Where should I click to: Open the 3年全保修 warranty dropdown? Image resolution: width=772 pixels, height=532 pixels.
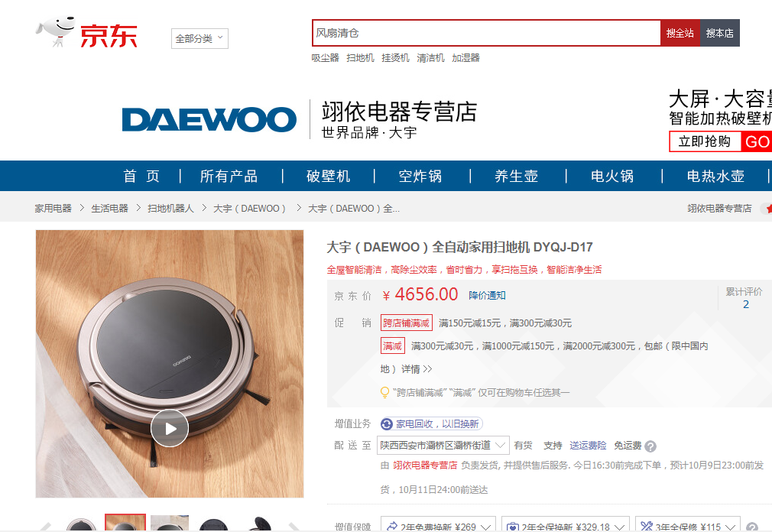(688, 526)
